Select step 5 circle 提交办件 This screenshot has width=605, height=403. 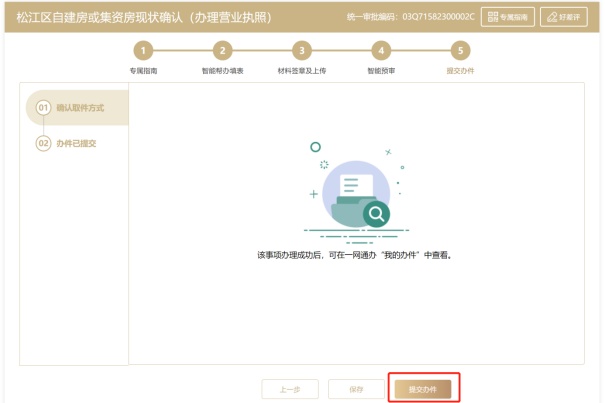pos(460,51)
